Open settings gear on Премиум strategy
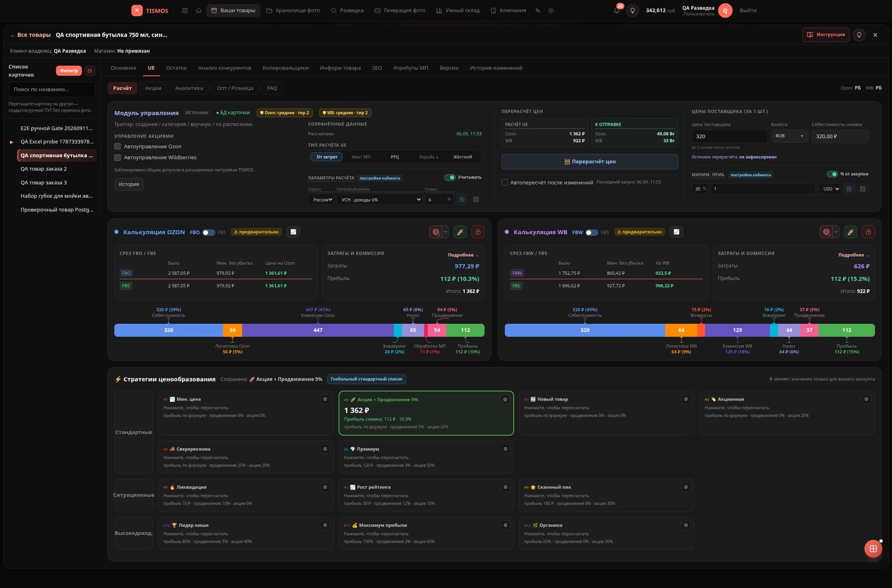 506,449
